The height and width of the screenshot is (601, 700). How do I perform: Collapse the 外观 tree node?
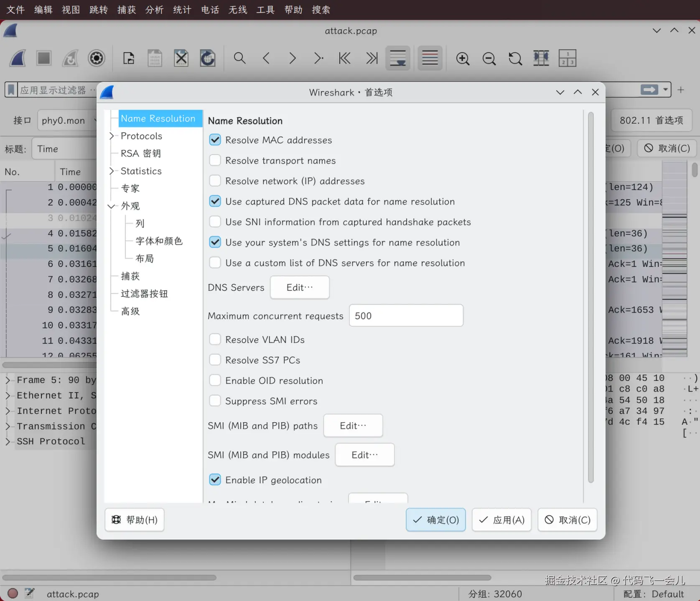(x=112, y=206)
